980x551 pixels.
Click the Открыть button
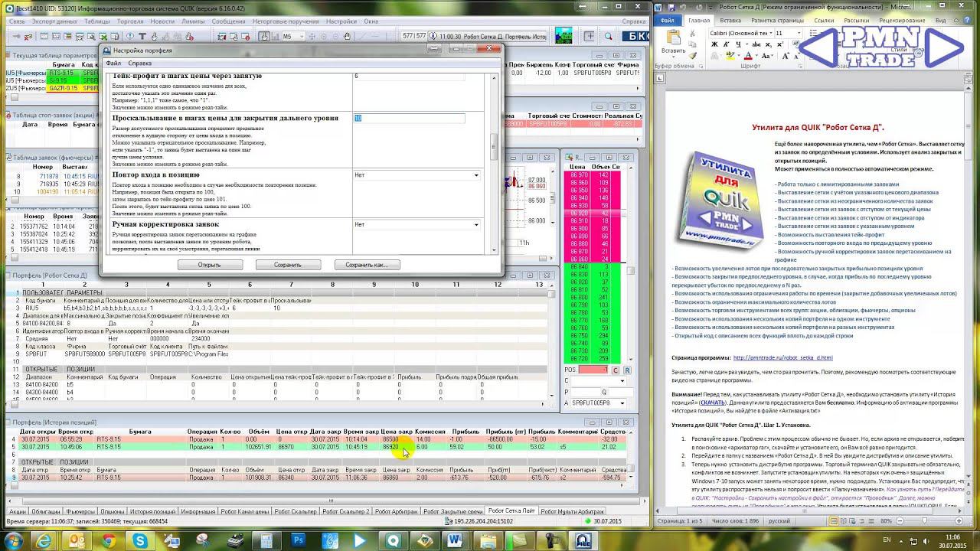click(x=210, y=265)
